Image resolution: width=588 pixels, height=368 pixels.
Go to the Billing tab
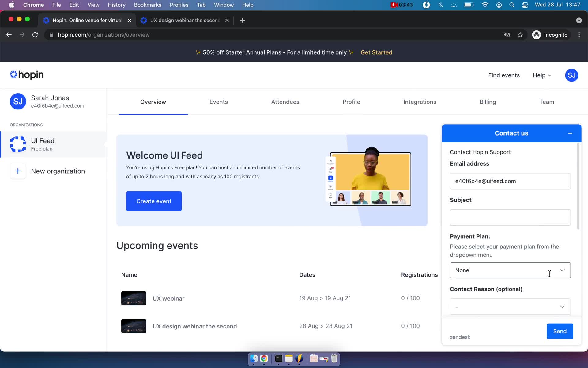[488, 102]
